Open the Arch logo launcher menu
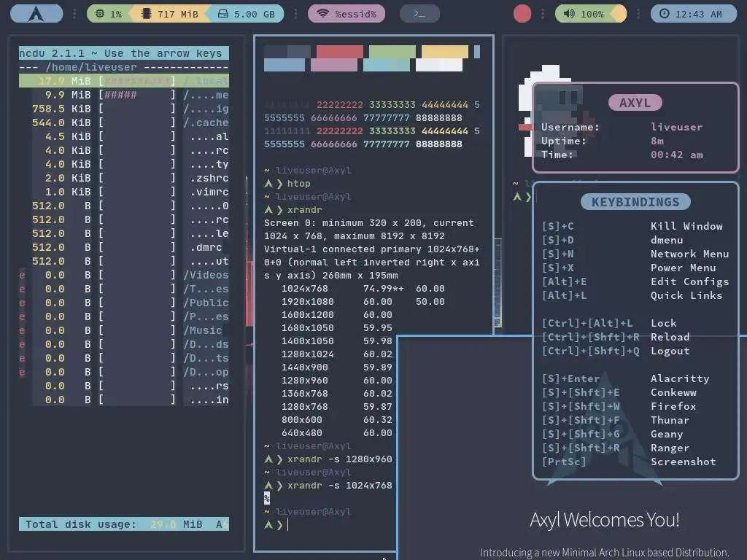The height and width of the screenshot is (560, 747). click(36, 13)
